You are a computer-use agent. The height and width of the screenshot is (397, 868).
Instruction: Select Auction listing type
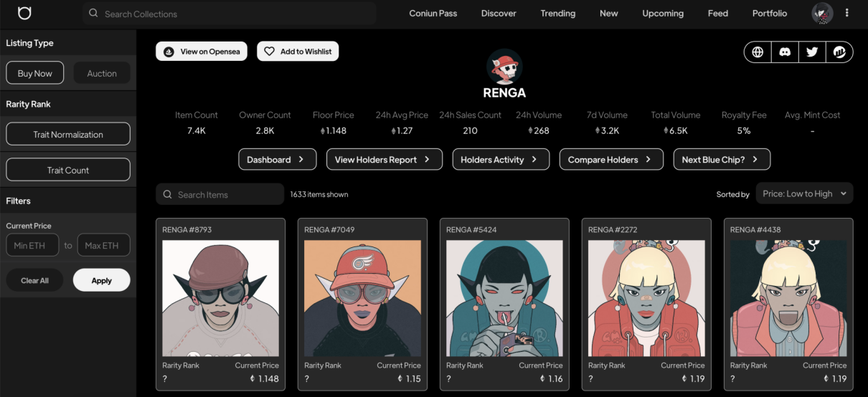coord(102,73)
